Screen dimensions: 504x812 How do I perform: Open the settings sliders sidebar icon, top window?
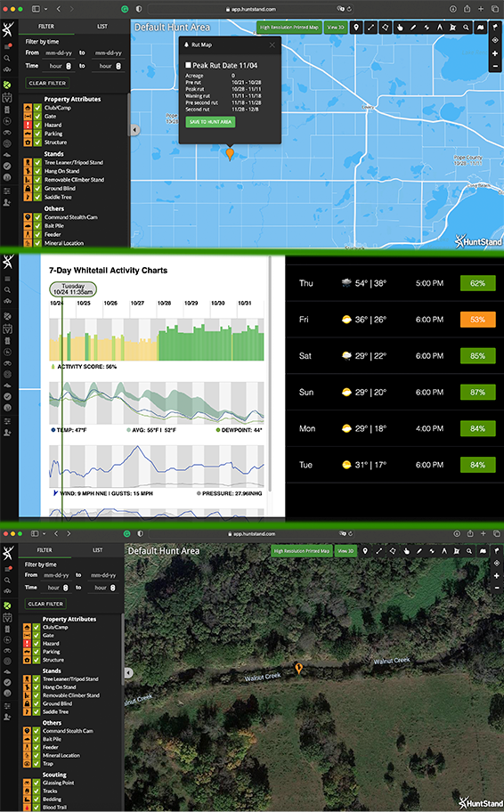coord(7,191)
